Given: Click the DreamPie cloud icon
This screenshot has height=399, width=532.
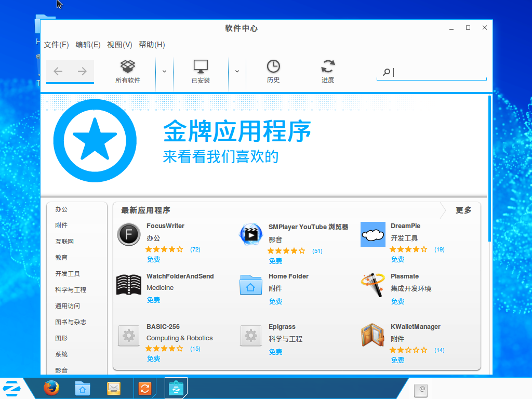Looking at the screenshot, I should pos(373,235).
